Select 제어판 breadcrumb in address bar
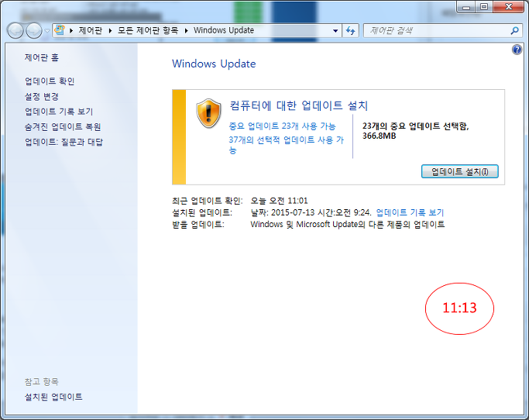This screenshot has width=529, height=420. (x=91, y=30)
